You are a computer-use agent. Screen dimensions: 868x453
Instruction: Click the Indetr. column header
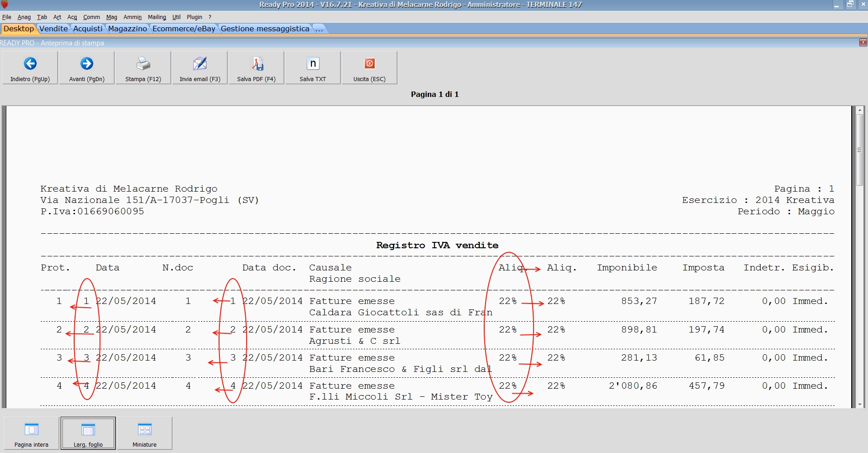[764, 268]
